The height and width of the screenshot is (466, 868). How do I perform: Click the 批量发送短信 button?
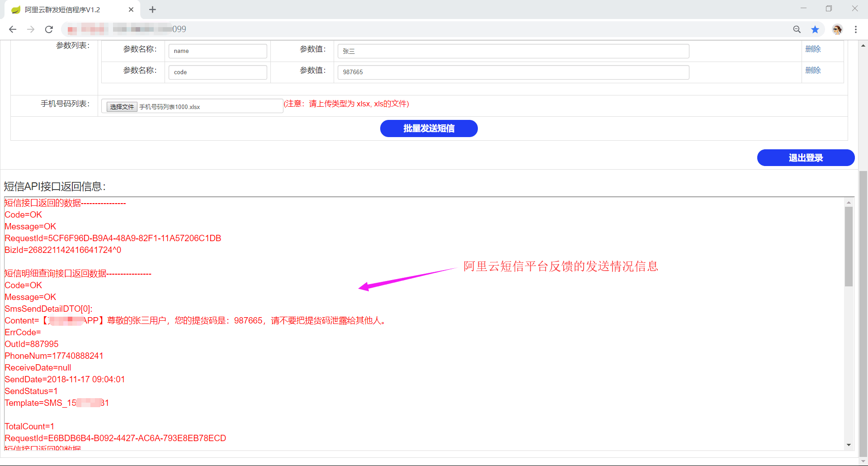tap(429, 128)
